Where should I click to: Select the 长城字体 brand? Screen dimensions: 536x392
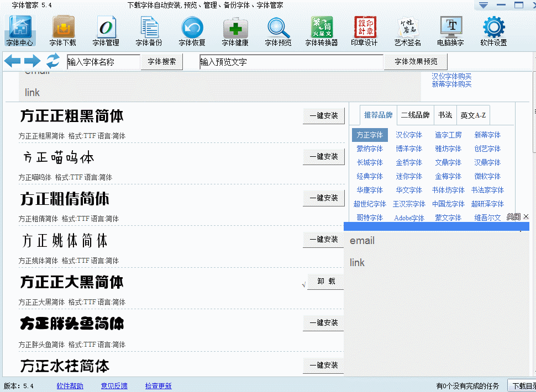coord(370,162)
